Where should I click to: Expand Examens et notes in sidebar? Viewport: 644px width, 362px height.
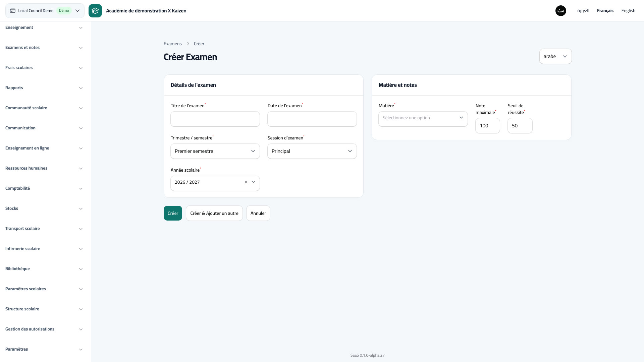[44, 48]
